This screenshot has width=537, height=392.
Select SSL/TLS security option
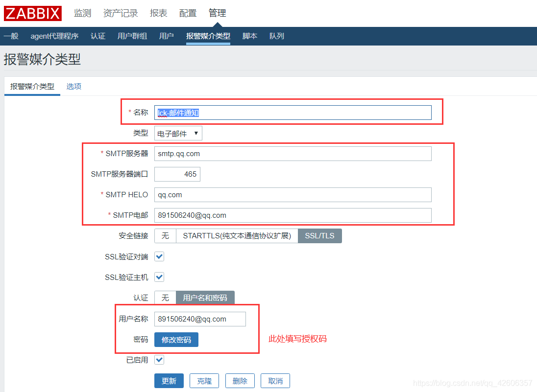coord(320,236)
